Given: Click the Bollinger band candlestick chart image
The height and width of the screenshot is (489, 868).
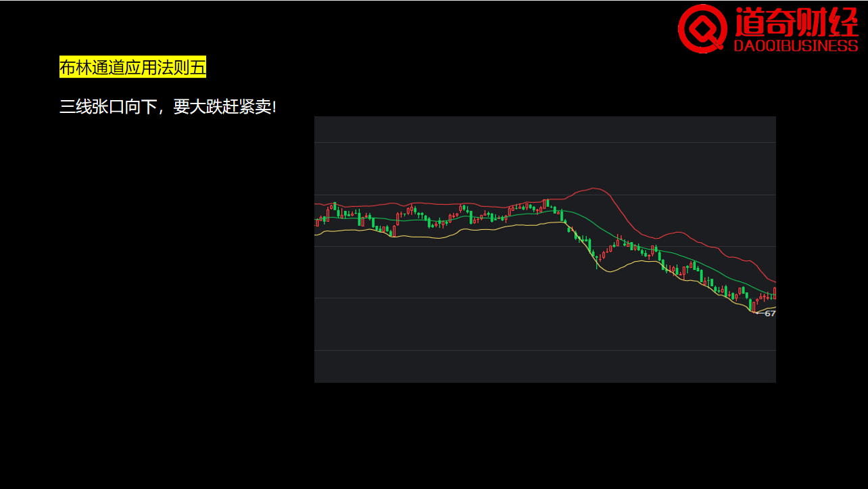Looking at the screenshot, I should click(545, 250).
